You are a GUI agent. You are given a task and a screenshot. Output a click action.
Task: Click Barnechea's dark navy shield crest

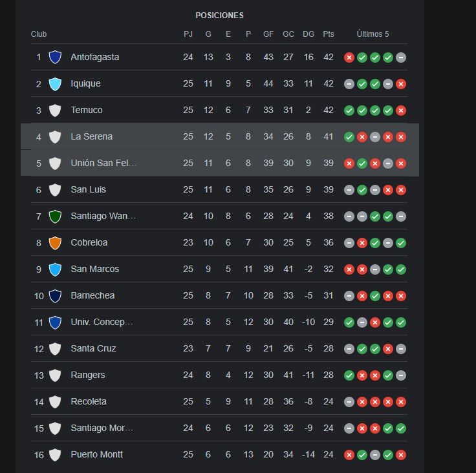click(55, 296)
